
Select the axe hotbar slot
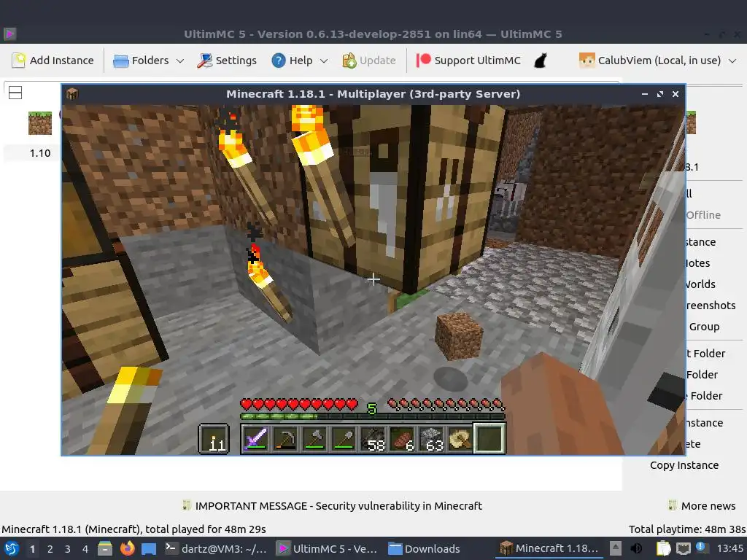[x=314, y=438]
